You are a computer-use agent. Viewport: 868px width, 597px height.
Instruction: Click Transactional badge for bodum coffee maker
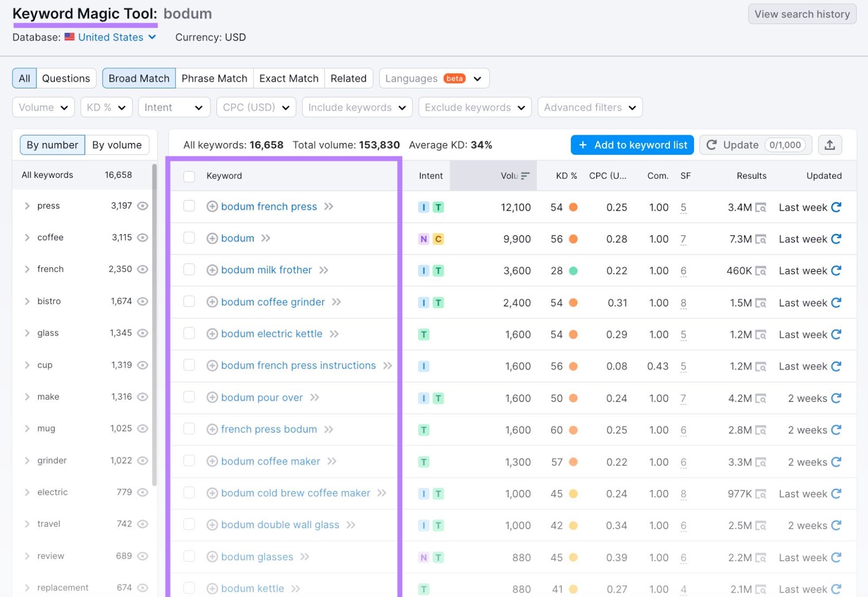point(424,462)
